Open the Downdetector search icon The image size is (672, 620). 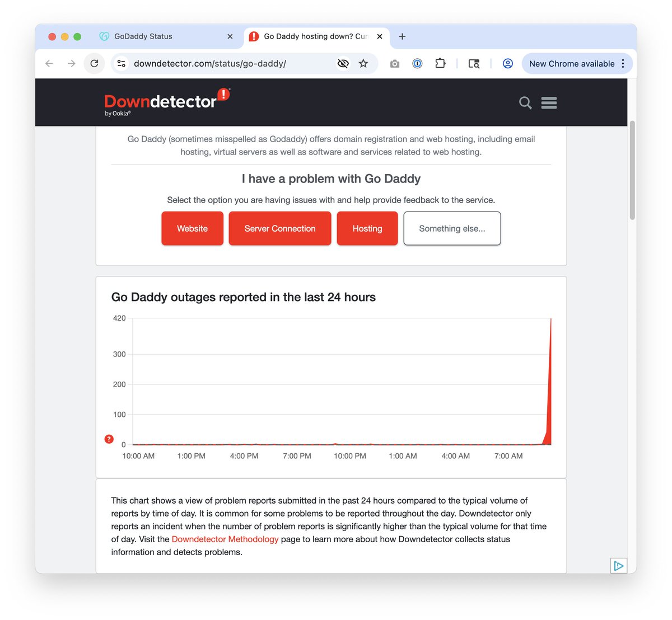[x=525, y=103]
